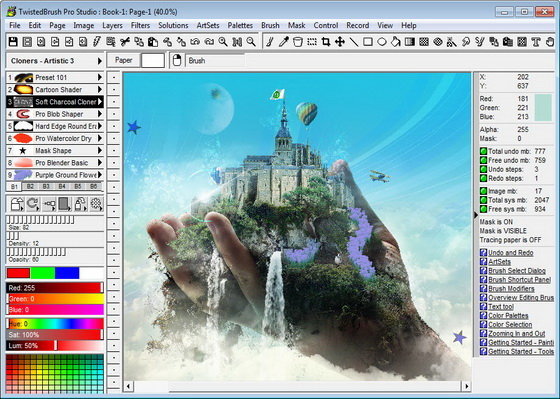Select the Crop tool

326,42
